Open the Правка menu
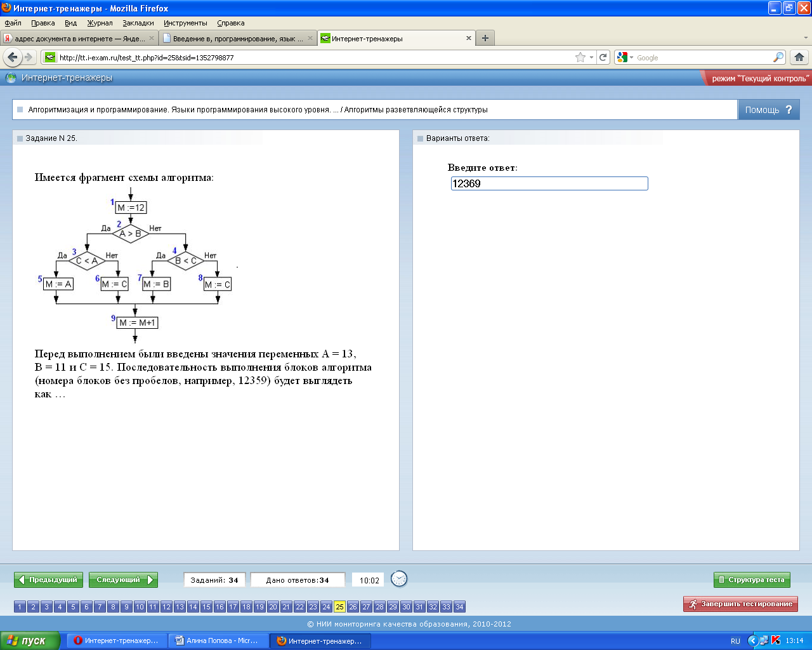Screen dimensions: 812x650 click(43, 23)
